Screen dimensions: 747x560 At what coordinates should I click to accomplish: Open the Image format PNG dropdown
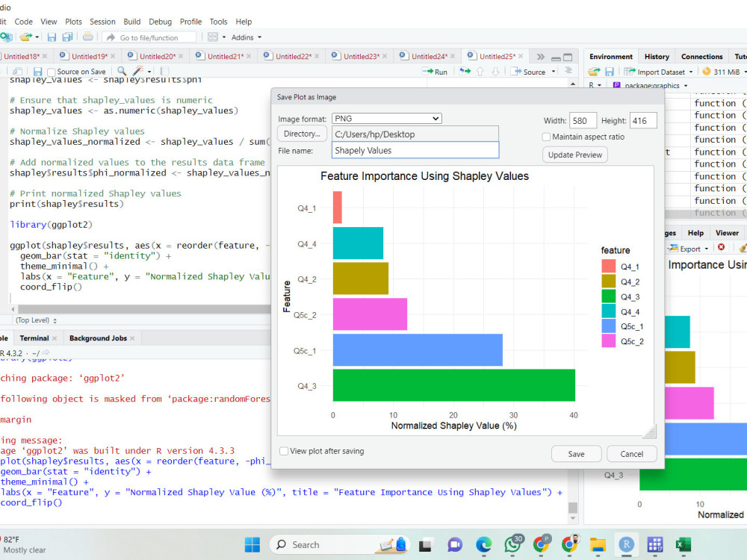pyautogui.click(x=387, y=119)
